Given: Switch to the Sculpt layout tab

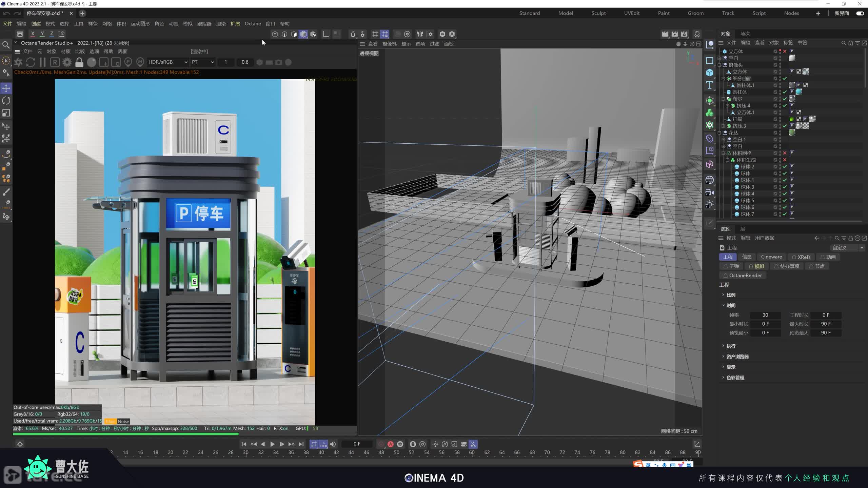Looking at the screenshot, I should 598,13.
